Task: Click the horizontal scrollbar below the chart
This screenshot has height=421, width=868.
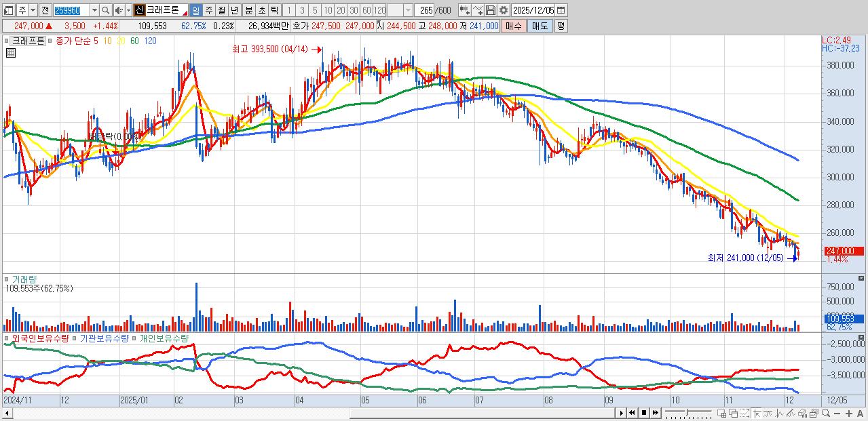Action: pos(312,413)
